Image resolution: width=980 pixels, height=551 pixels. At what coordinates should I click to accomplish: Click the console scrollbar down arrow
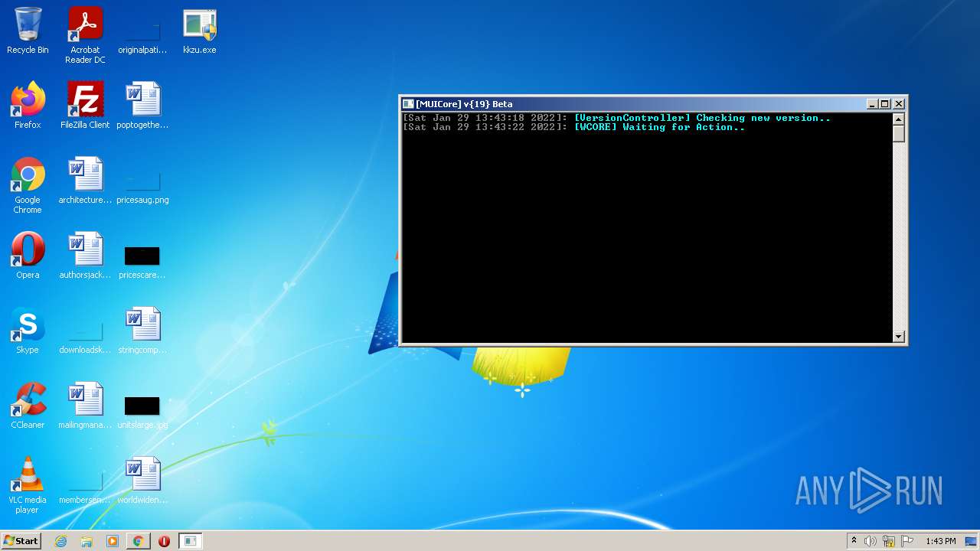(899, 337)
